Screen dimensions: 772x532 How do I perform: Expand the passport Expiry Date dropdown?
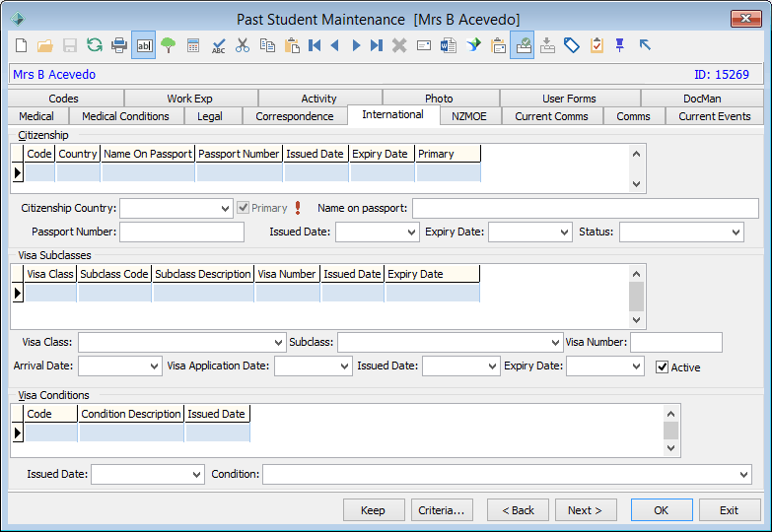point(564,232)
